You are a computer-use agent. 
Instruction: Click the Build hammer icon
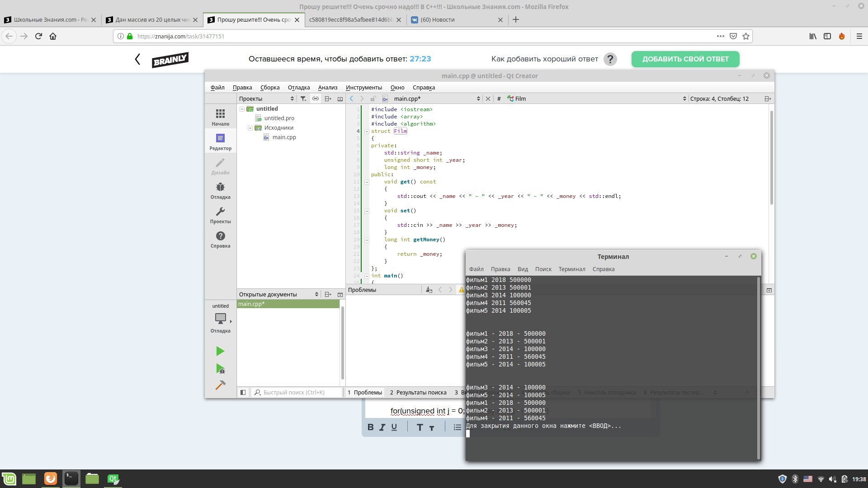pos(220,385)
